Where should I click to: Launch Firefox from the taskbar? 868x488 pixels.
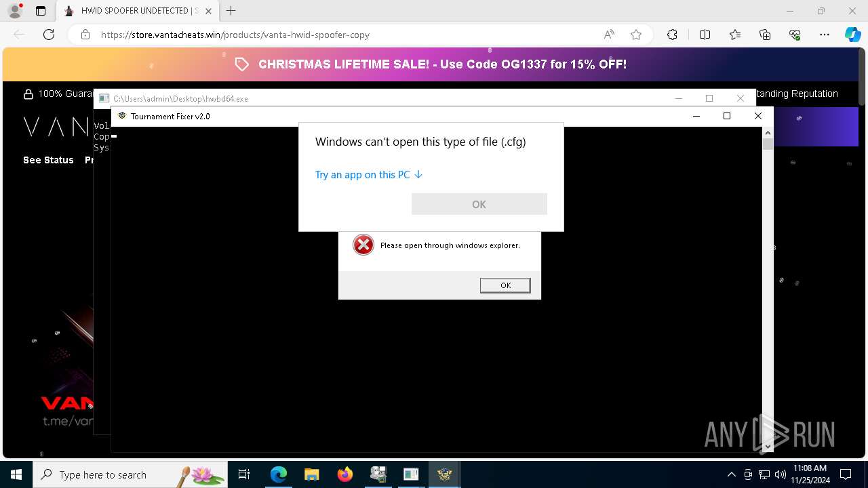(x=344, y=474)
